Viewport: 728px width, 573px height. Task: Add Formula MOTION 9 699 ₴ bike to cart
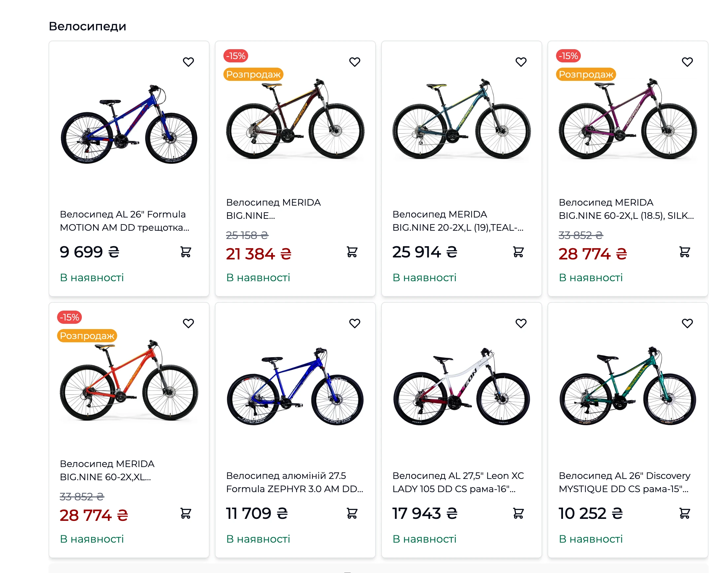pos(185,252)
